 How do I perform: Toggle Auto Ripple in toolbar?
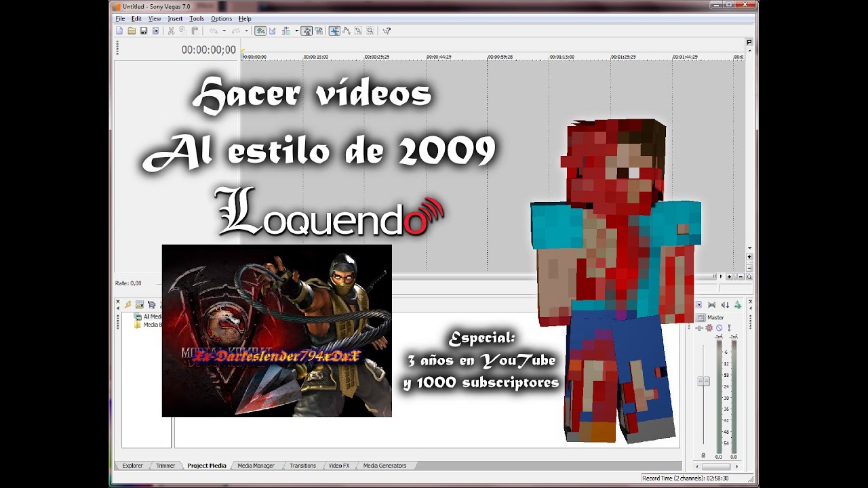[x=286, y=30]
